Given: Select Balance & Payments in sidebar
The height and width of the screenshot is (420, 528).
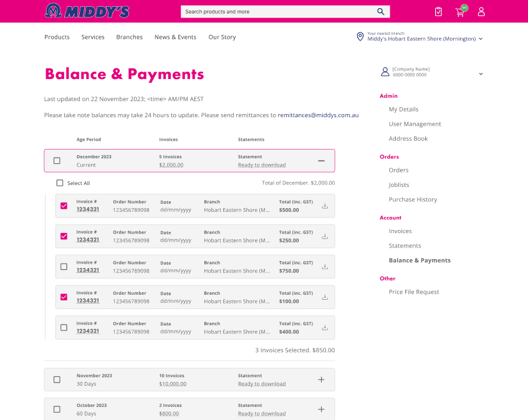Looking at the screenshot, I should tap(420, 260).
